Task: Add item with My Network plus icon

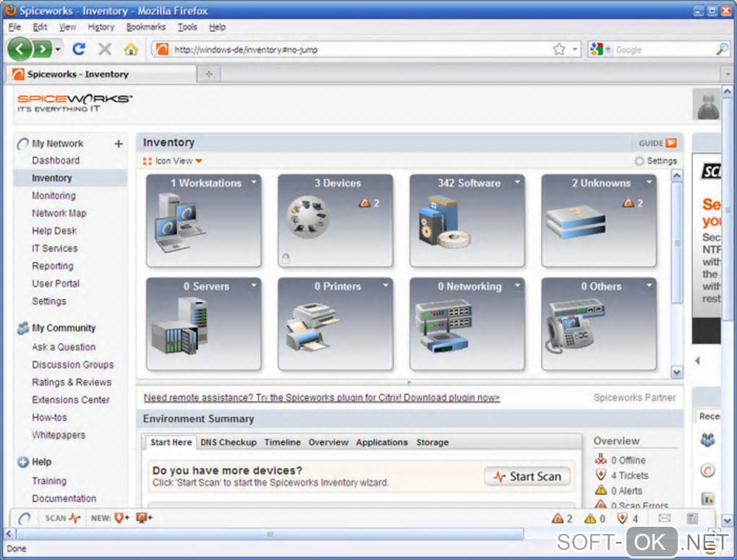Action: 118,144
